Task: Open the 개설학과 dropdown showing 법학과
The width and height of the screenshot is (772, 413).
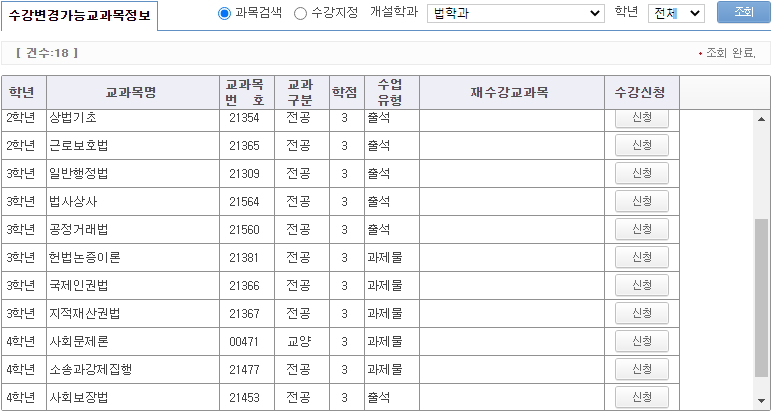Action: coord(516,14)
